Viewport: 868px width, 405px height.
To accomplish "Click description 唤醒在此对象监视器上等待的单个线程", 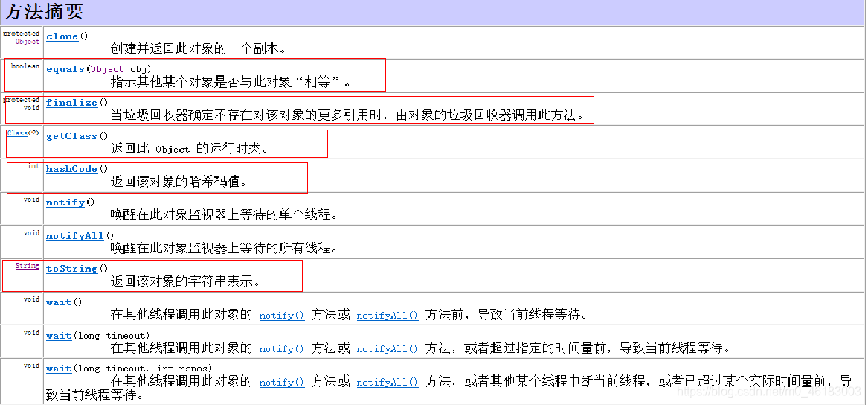I will [224, 215].
